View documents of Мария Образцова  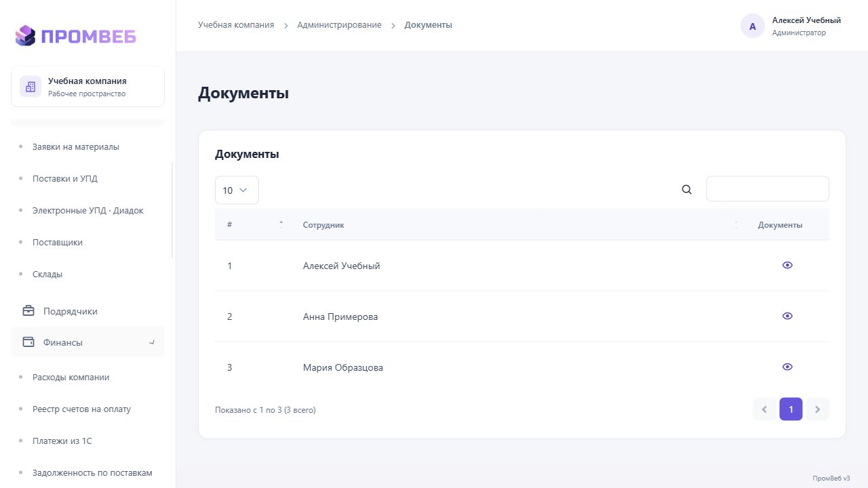pyautogui.click(x=787, y=367)
